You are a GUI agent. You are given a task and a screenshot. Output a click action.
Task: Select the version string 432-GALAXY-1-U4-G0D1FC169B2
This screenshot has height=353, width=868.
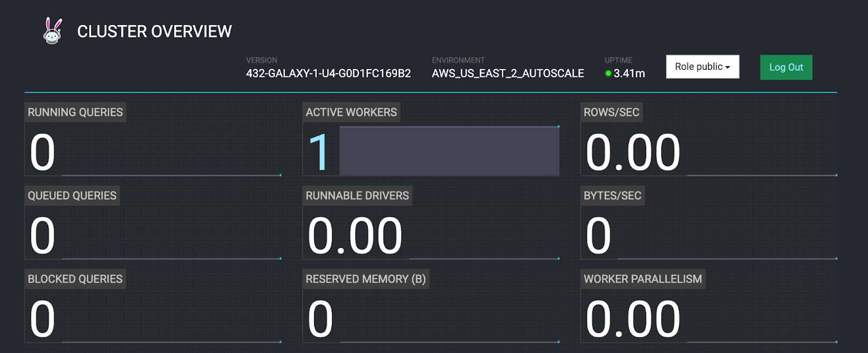[328, 73]
